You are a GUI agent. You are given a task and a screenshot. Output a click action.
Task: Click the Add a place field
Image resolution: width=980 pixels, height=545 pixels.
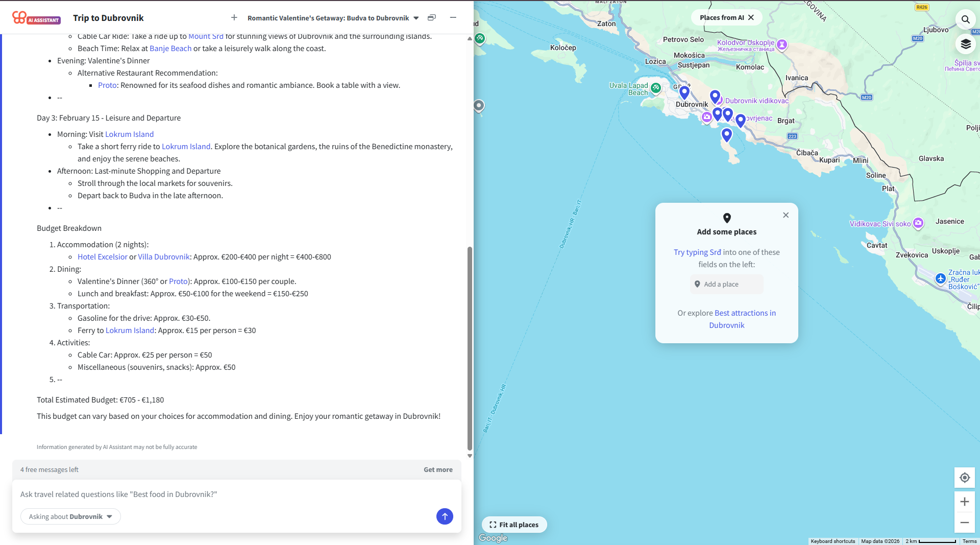(x=726, y=284)
